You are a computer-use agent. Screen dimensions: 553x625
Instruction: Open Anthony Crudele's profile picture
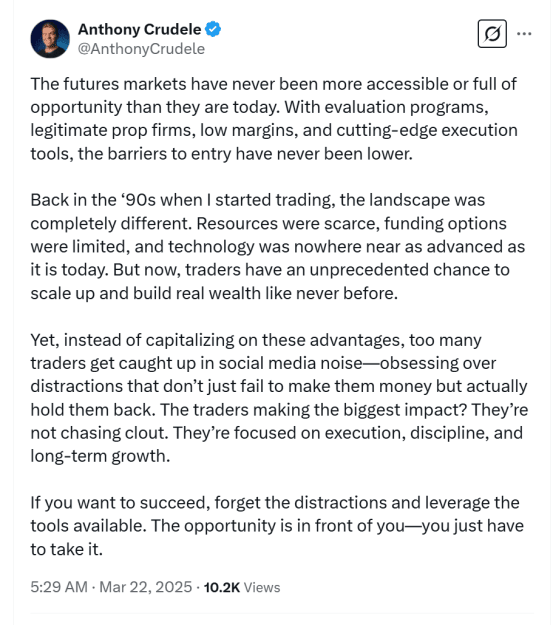pyautogui.click(x=50, y=39)
